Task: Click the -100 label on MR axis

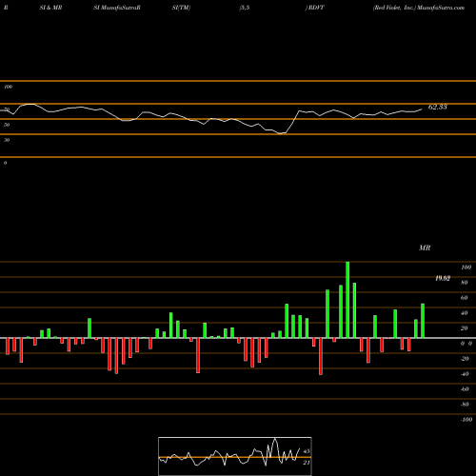Action: pyautogui.click(x=466, y=420)
